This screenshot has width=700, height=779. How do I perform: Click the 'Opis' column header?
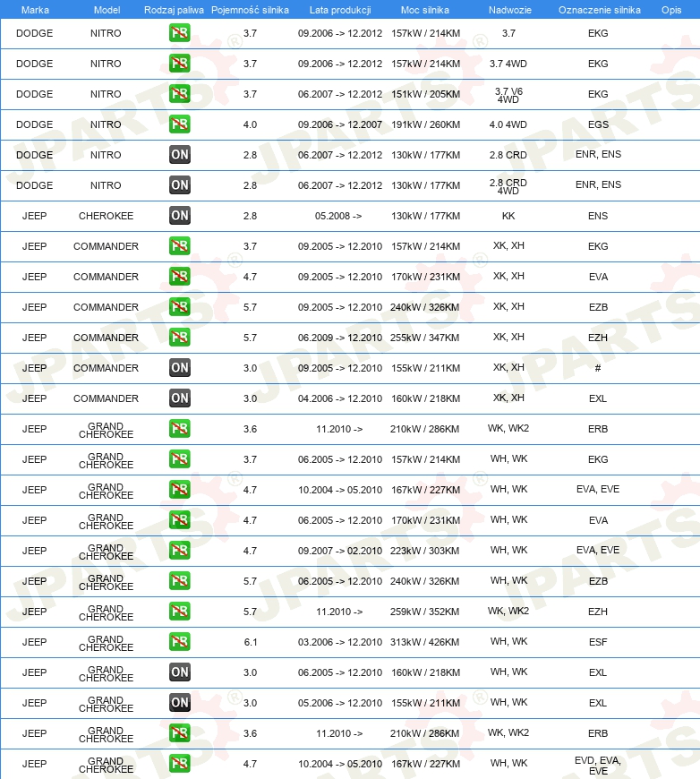(671, 10)
